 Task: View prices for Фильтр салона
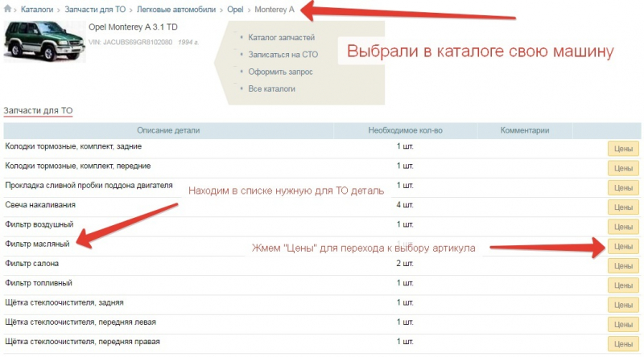tap(623, 266)
